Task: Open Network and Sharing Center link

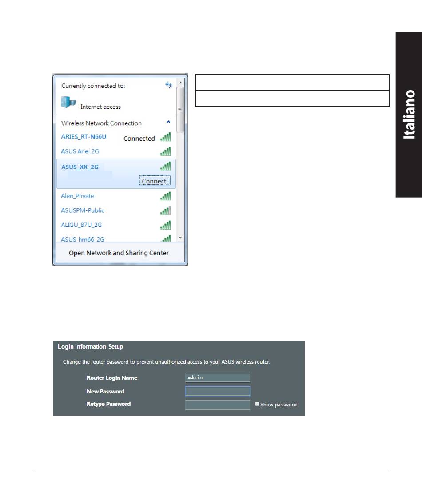Action: 119,253
